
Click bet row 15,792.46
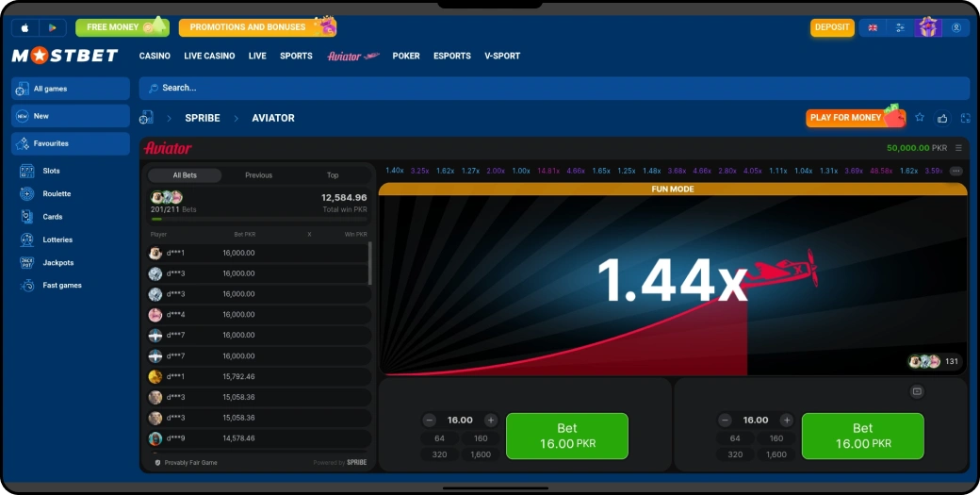pos(259,377)
